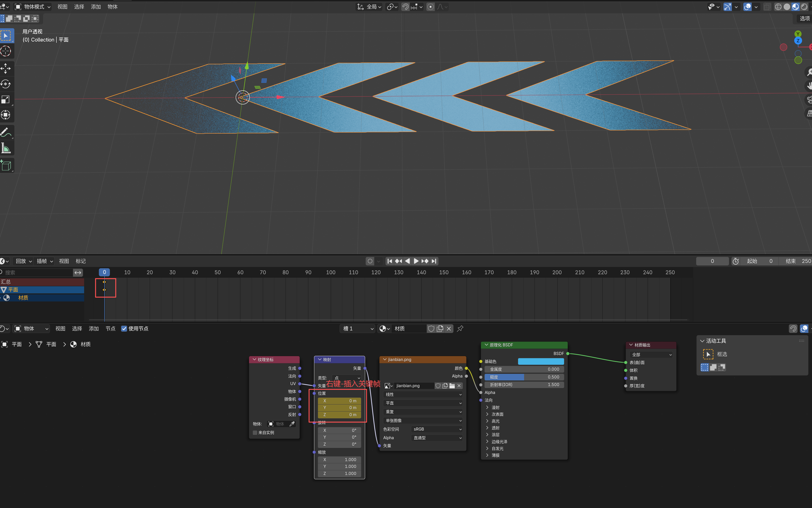Screen dimensions: 812x508
Task: Activate the Annotate pencil tool
Action: 6,132
